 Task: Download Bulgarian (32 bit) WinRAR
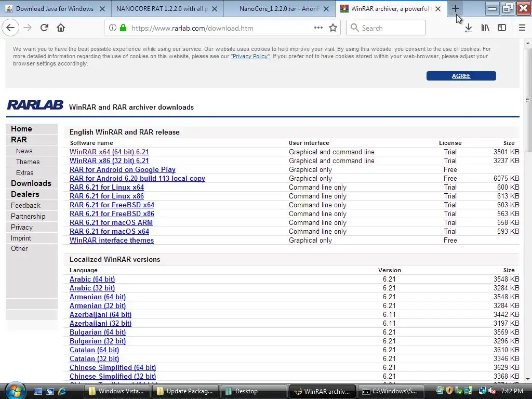[98, 341]
